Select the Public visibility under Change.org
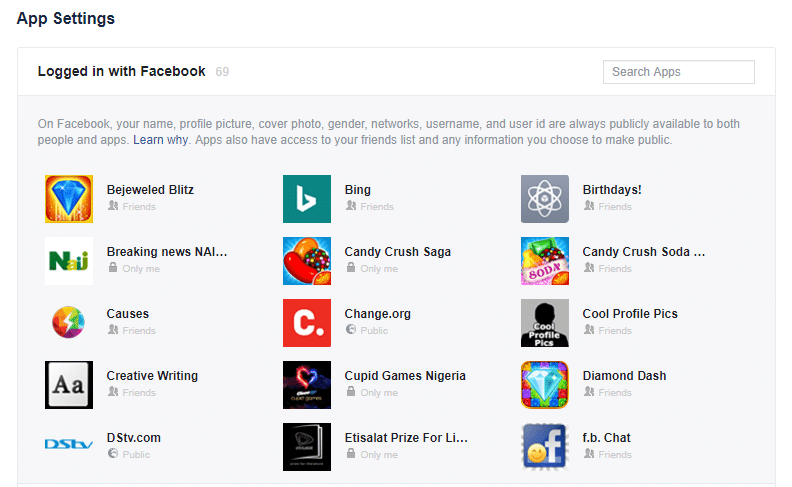 click(367, 330)
